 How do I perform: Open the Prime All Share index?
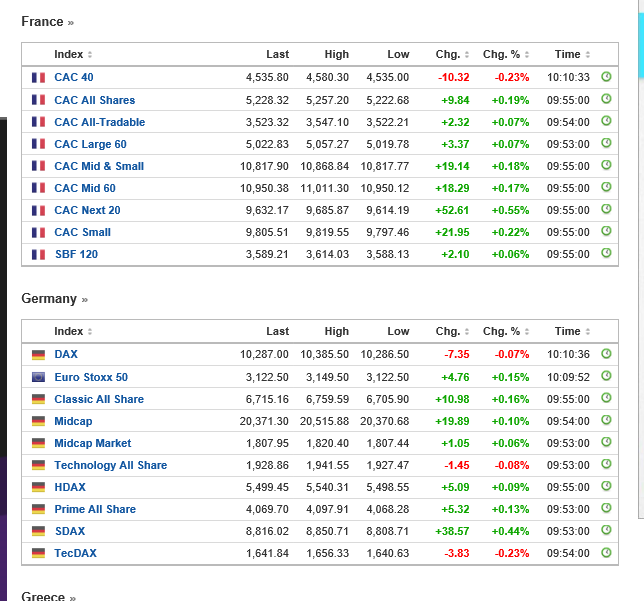(95, 509)
